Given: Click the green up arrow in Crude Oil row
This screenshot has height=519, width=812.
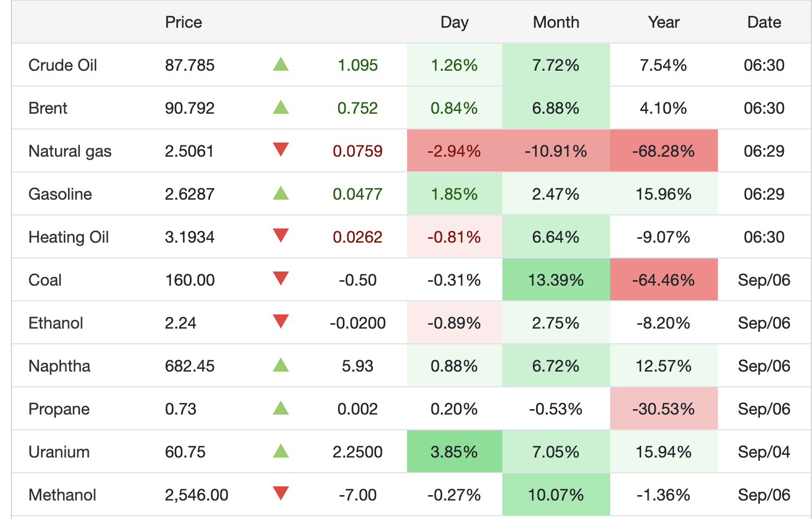Looking at the screenshot, I should pos(281,64).
